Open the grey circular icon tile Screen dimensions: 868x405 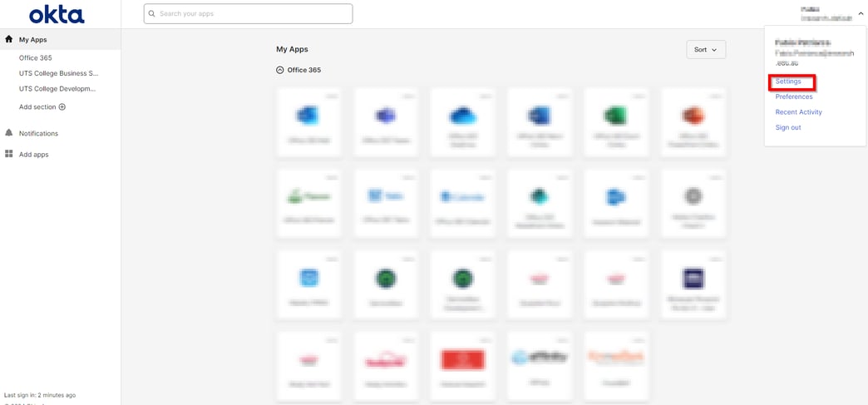click(693, 204)
